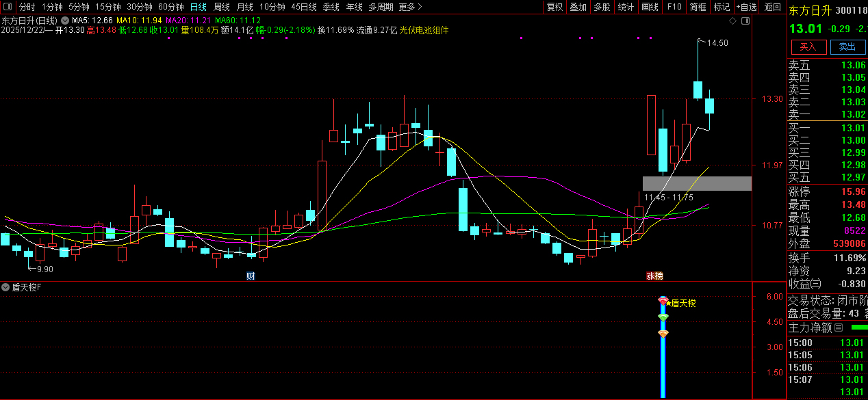Click the 财 marker below candles
The width and height of the screenshot is (868, 400).
[x=251, y=276]
